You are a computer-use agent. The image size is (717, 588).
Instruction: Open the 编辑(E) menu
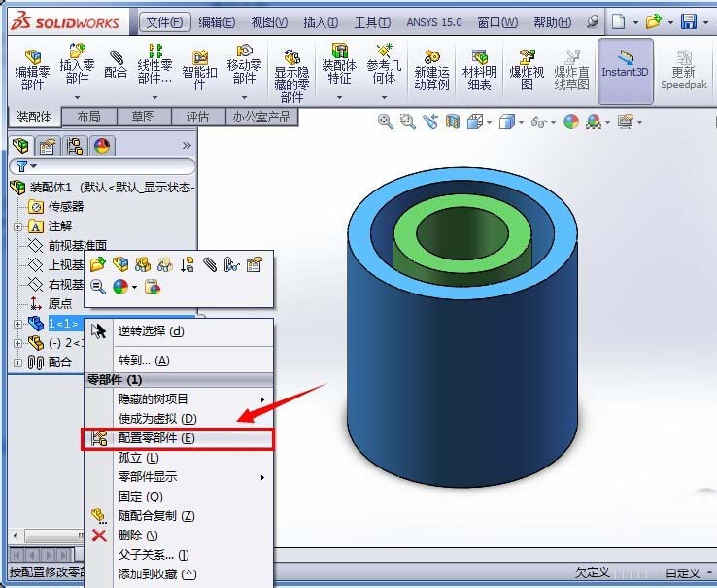click(x=217, y=22)
